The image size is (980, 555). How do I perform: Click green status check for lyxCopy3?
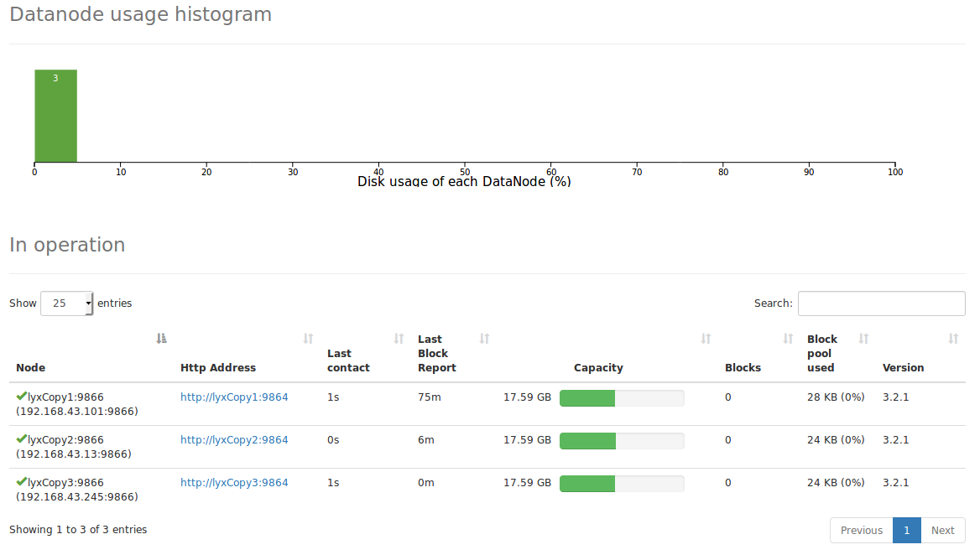click(21, 481)
